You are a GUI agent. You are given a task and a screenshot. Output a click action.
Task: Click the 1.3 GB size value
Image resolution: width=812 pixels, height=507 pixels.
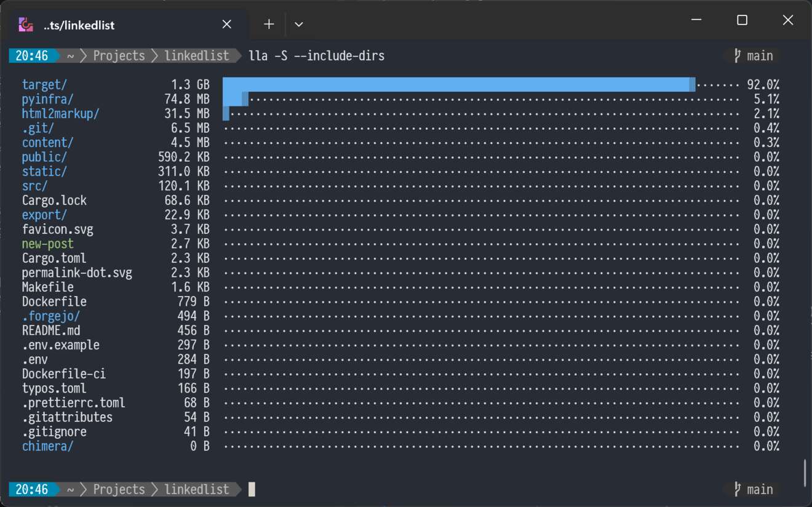[x=190, y=85]
